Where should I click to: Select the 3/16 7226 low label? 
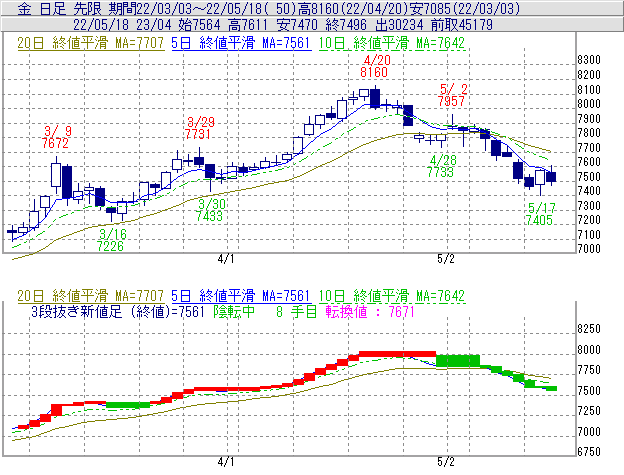click(111, 240)
